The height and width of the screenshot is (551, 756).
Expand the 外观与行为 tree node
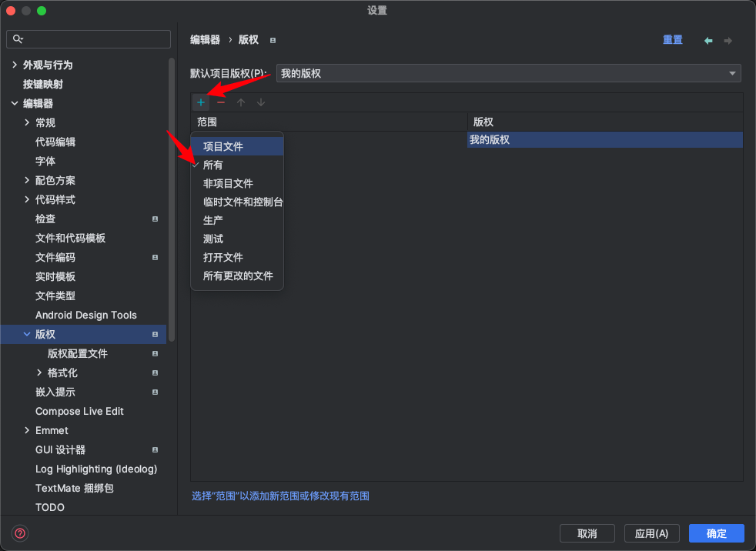pos(15,65)
